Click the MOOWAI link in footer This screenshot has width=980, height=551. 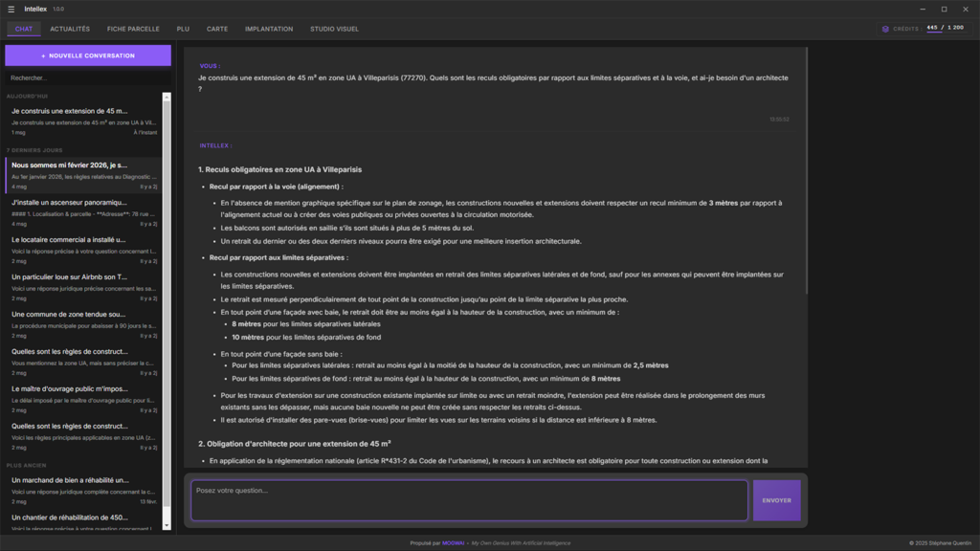(x=453, y=542)
